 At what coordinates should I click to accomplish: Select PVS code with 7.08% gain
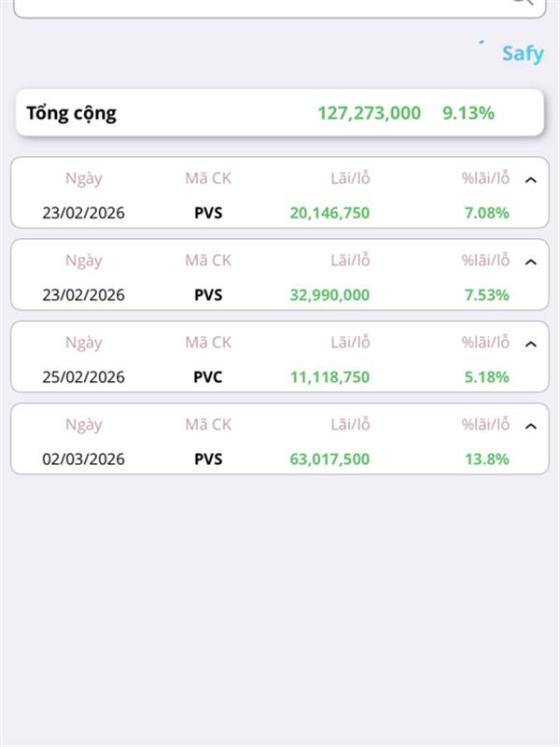point(208,213)
